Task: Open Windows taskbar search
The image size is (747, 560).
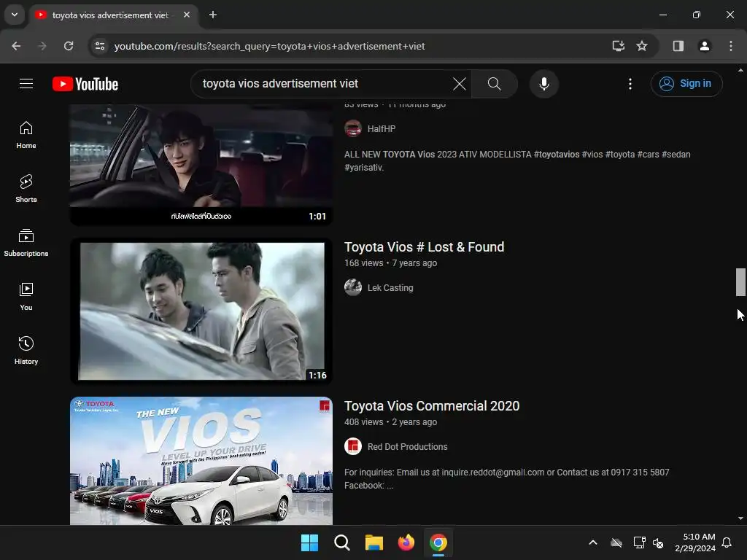Action: coord(341,542)
